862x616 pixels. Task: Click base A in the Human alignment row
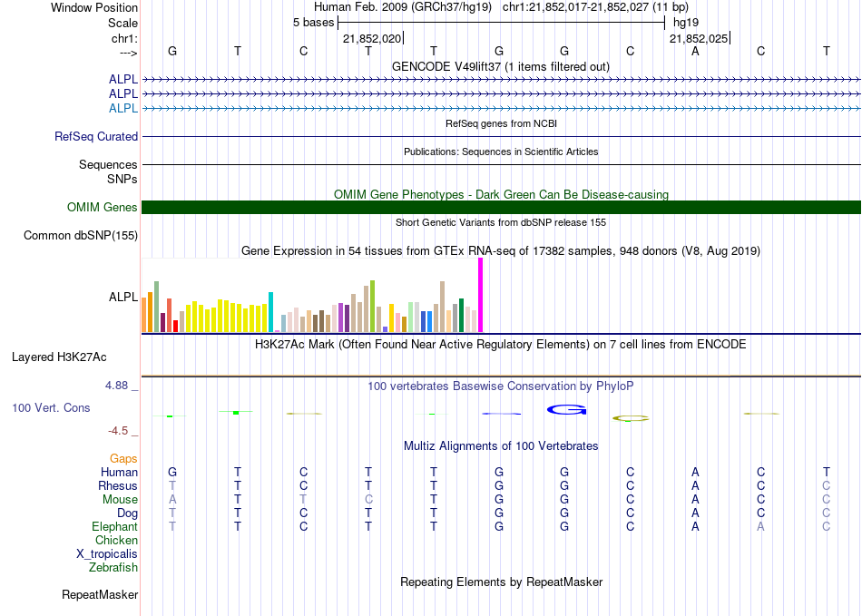coord(695,472)
